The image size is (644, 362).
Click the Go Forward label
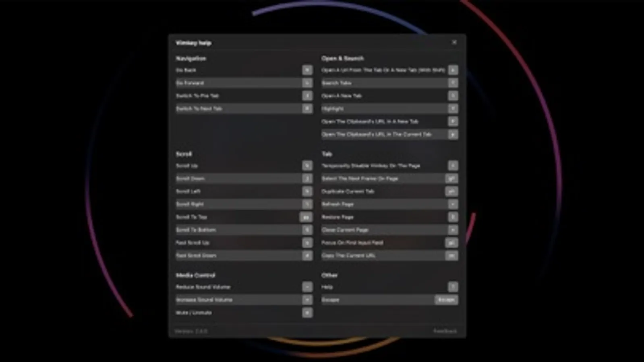(190, 83)
